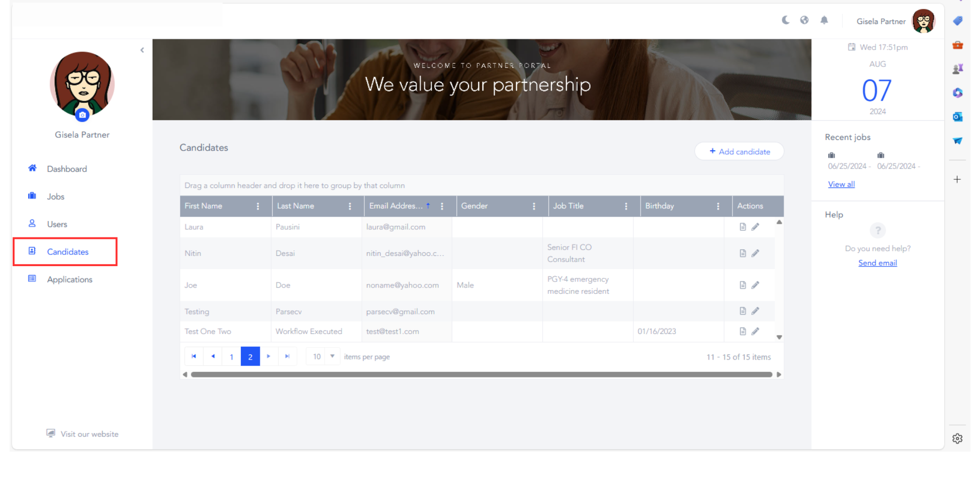Screen dimensions: 980x499
Task: Open browser sidebar settings gear
Action: 958,438
